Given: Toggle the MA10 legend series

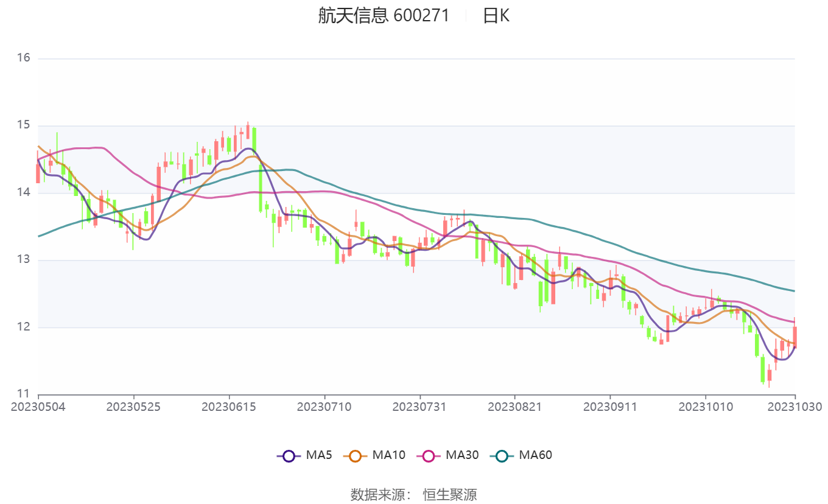Looking at the screenshot, I should [374, 455].
